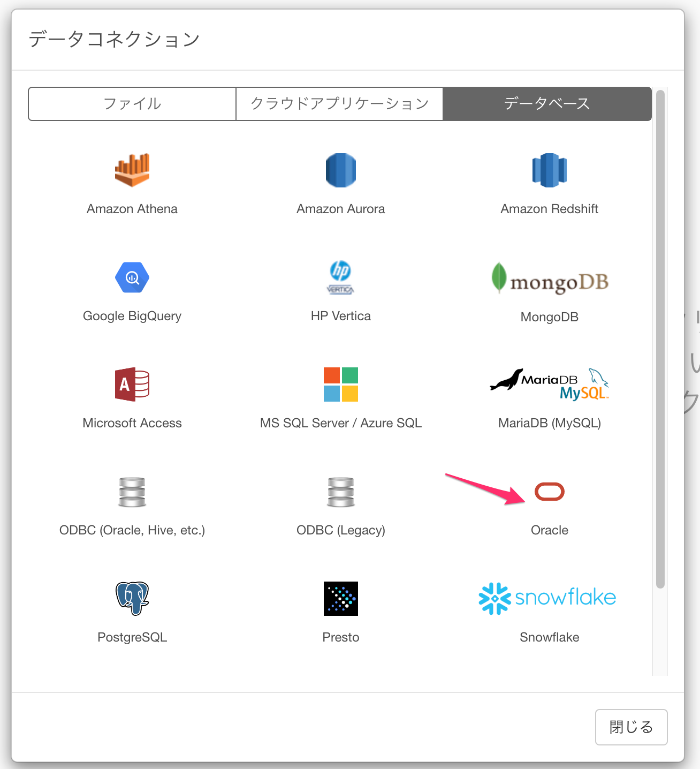Open the Google BigQuery connection icon
700x769 pixels.
click(x=132, y=277)
